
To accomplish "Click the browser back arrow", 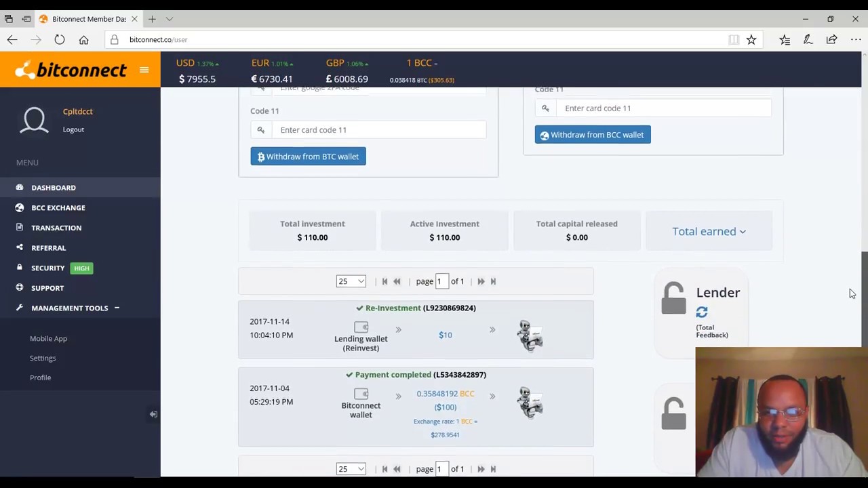I will [12, 40].
